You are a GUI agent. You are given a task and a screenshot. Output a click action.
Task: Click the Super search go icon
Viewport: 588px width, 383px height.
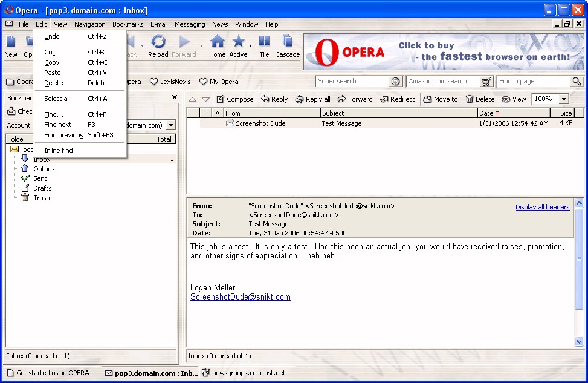[x=395, y=82]
